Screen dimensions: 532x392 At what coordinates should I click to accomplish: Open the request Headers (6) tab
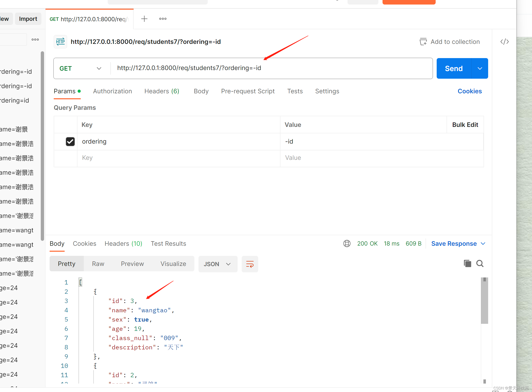162,91
